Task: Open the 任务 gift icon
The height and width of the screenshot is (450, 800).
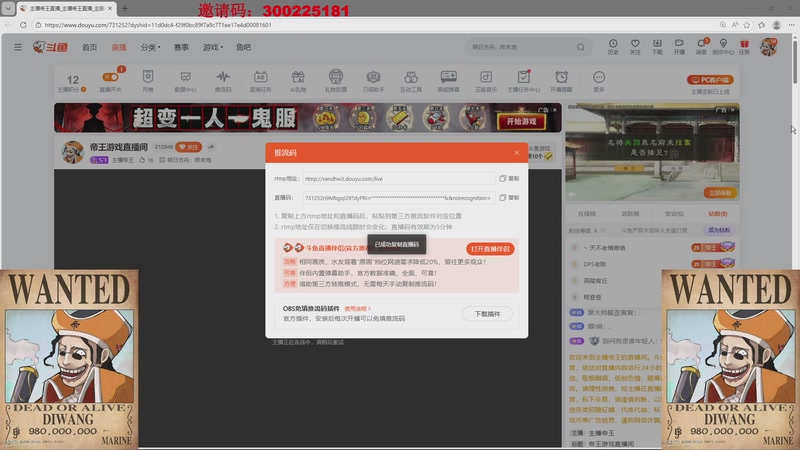Action: coord(744,46)
